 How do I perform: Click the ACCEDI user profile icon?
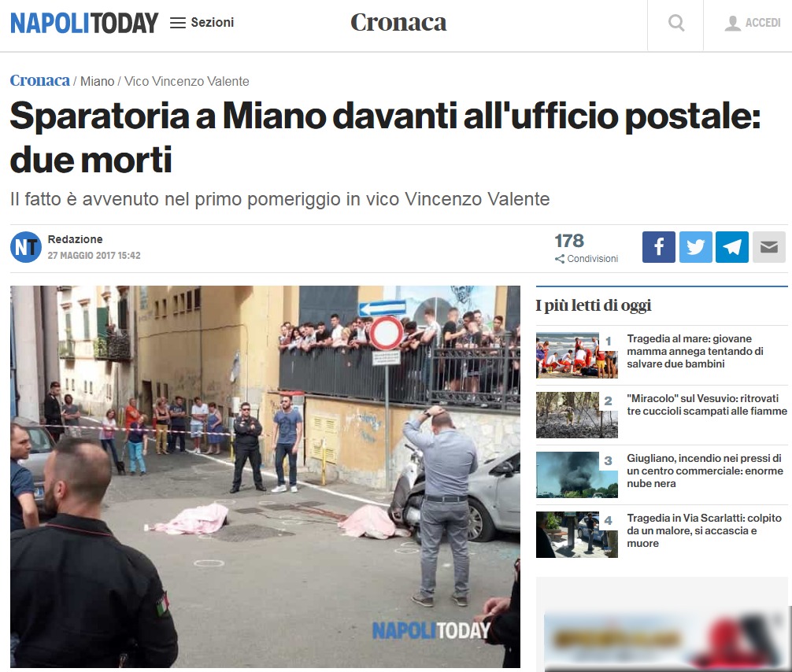pyautogui.click(x=732, y=24)
